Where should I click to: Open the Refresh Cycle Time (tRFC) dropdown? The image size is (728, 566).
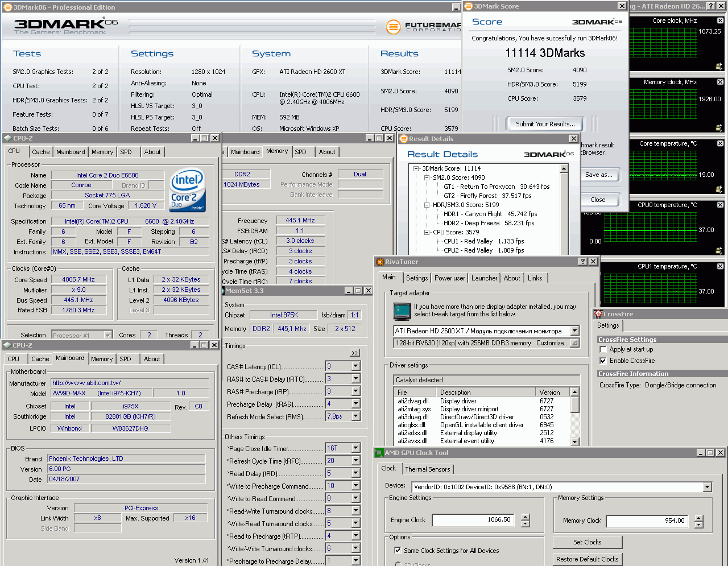(x=355, y=461)
